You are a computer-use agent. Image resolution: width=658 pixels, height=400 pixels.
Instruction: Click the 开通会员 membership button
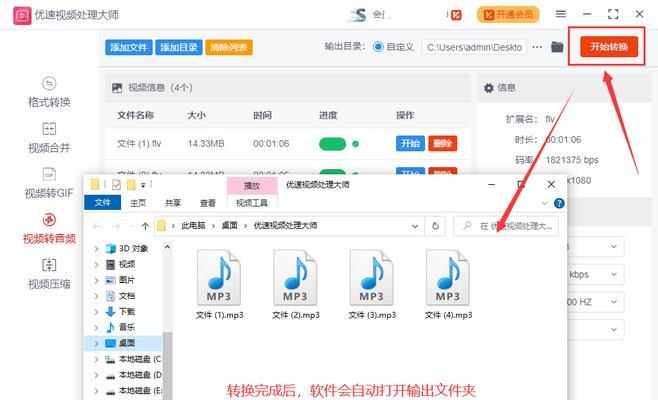pyautogui.click(x=508, y=15)
